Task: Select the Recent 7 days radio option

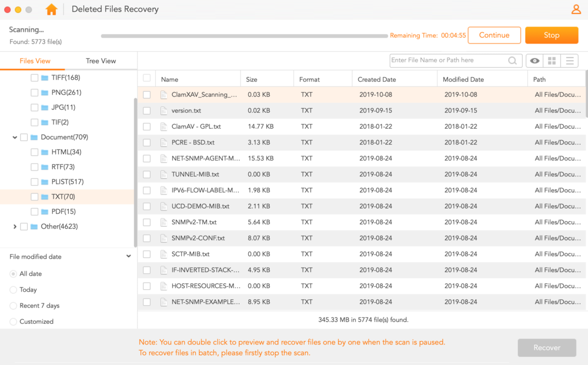Action: (x=13, y=306)
